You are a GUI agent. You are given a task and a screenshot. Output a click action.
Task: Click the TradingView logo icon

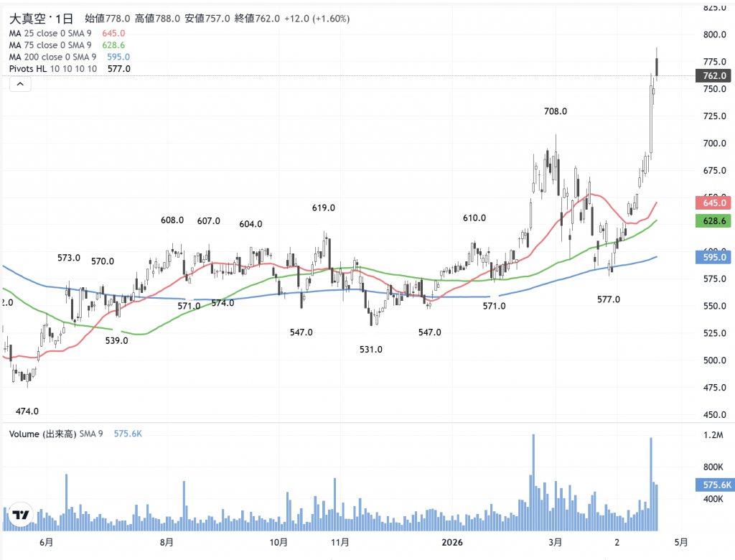pyautogui.click(x=20, y=515)
